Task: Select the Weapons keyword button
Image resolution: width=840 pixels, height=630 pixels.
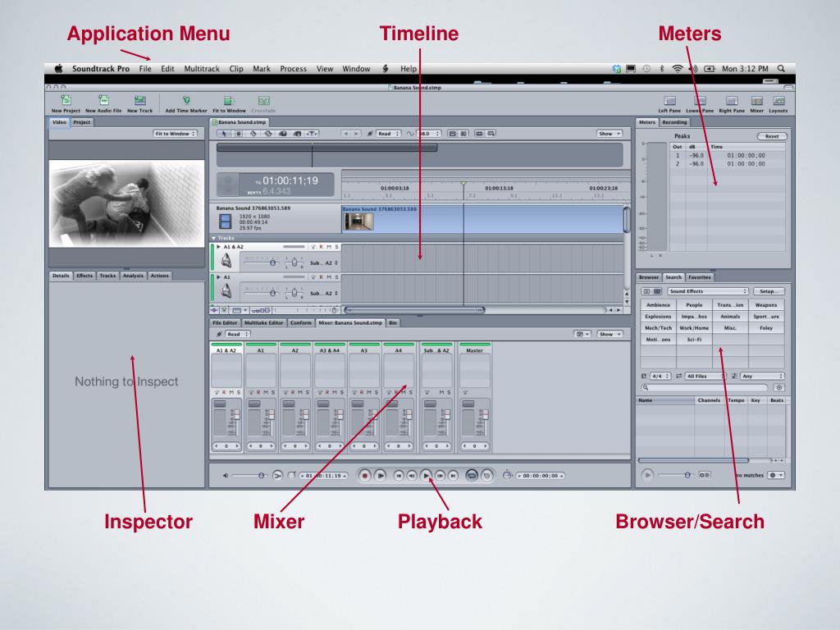Action: coord(766,305)
